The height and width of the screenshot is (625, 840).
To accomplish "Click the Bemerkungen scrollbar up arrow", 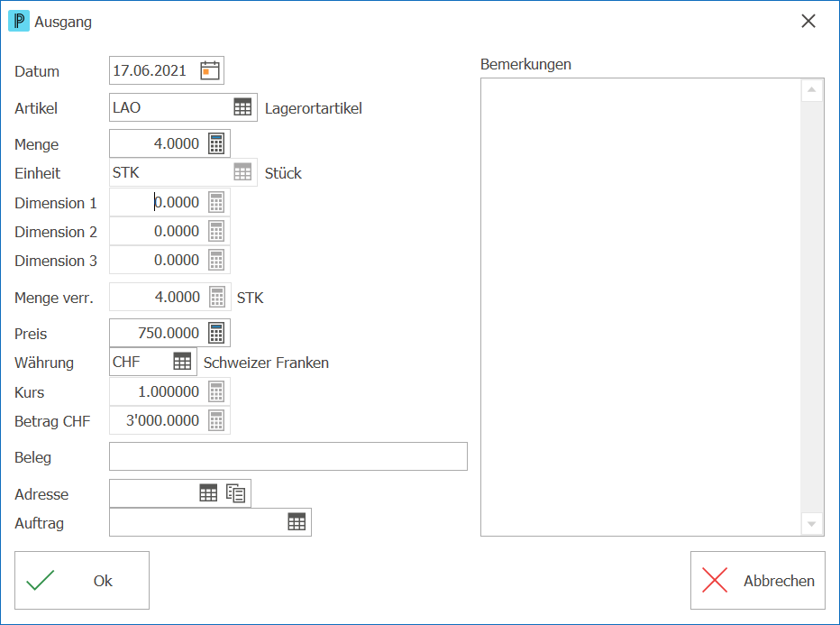I will click(812, 90).
